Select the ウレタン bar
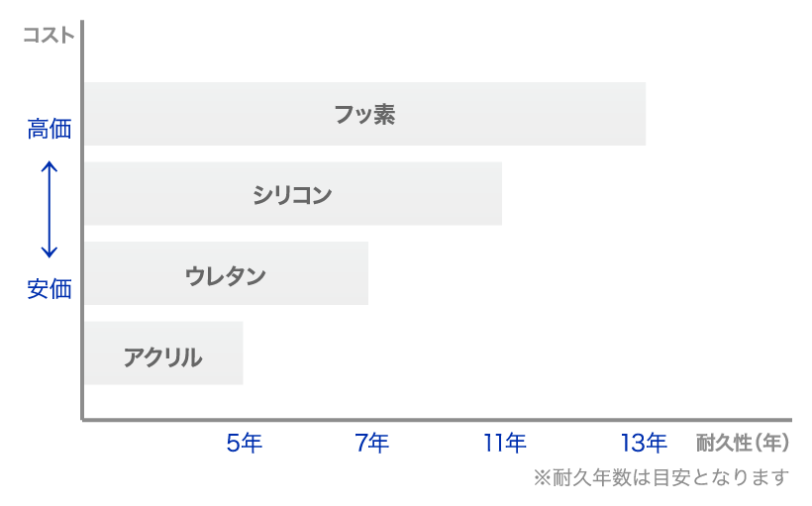This screenshot has height=506, width=812. click(x=227, y=273)
